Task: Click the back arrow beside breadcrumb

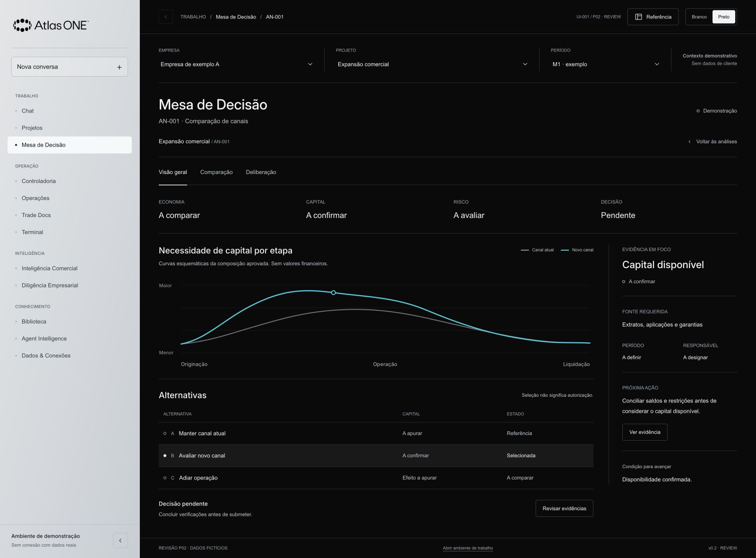Action: (x=165, y=17)
